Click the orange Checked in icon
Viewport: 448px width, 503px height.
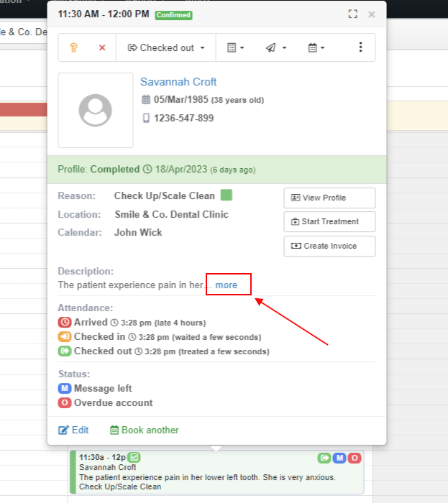(65, 336)
